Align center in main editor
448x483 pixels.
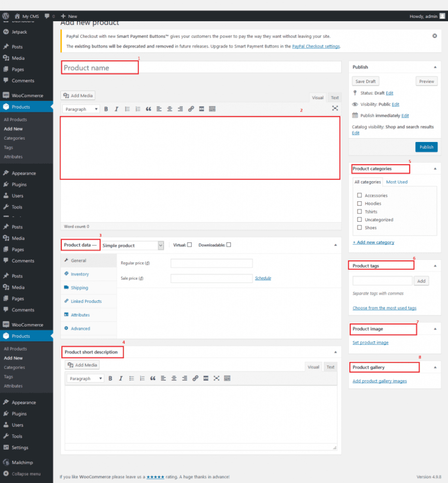(170, 109)
